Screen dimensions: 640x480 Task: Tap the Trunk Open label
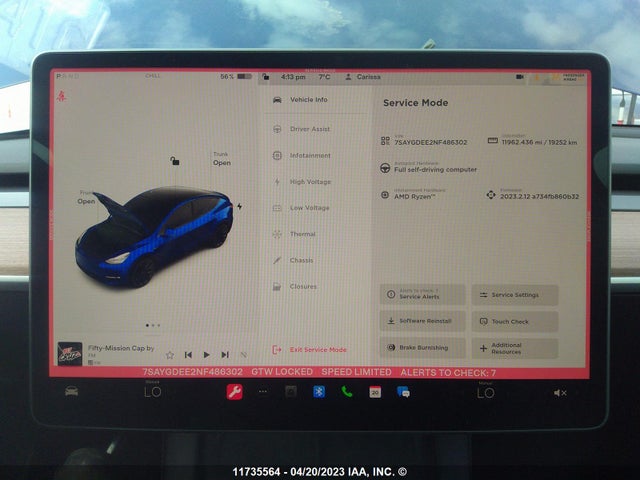[221, 159]
